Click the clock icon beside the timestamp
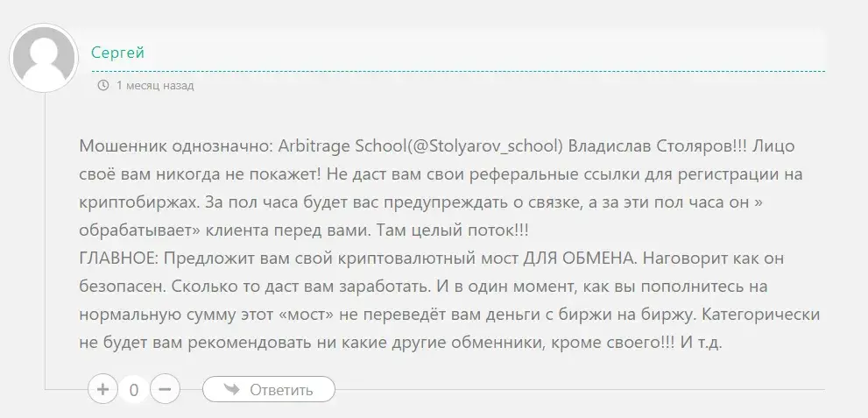 click(x=103, y=85)
